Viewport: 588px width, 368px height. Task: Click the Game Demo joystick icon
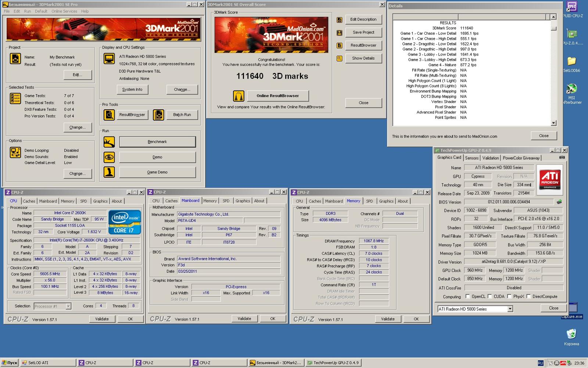(x=109, y=172)
